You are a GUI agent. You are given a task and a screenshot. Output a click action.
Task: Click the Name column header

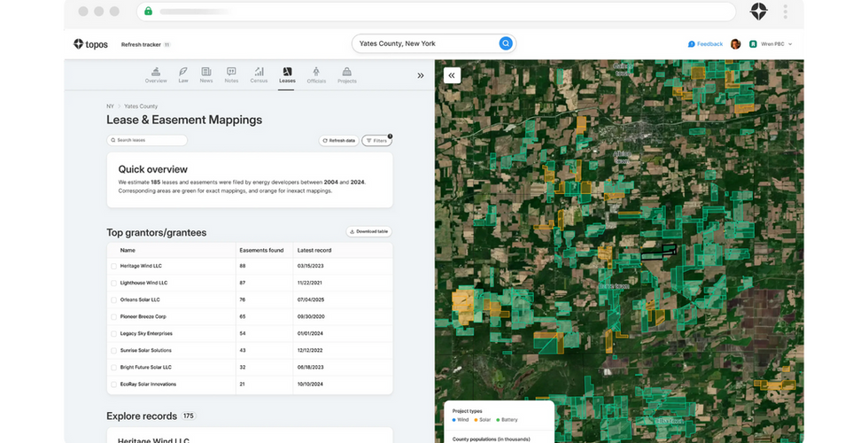point(128,250)
